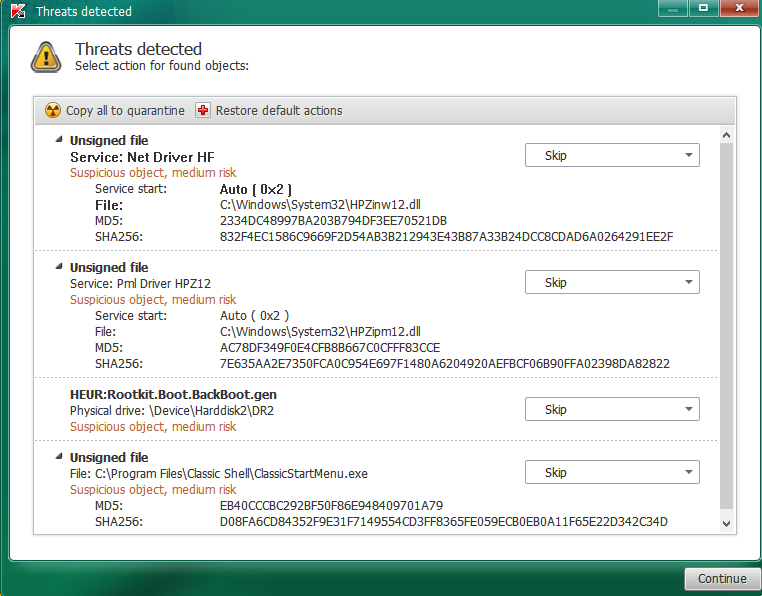The height and width of the screenshot is (596, 762).
Task: Click the radiation quarantine icon
Action: (53, 111)
